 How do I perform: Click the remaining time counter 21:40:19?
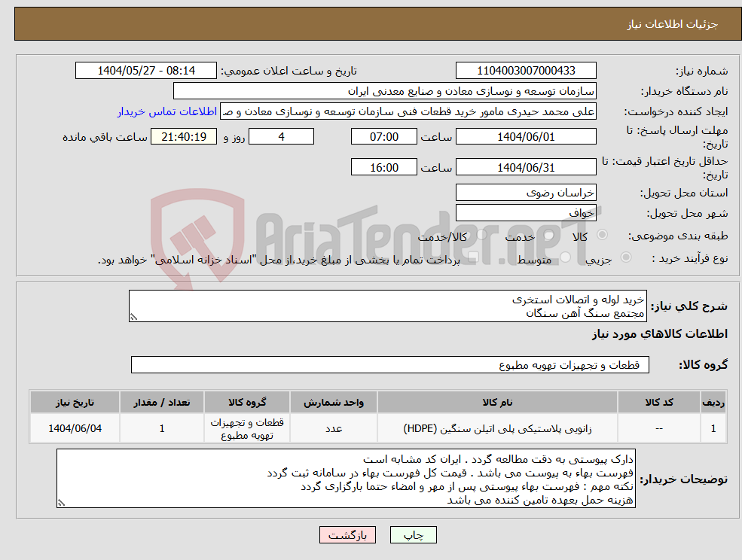pyautogui.click(x=185, y=136)
